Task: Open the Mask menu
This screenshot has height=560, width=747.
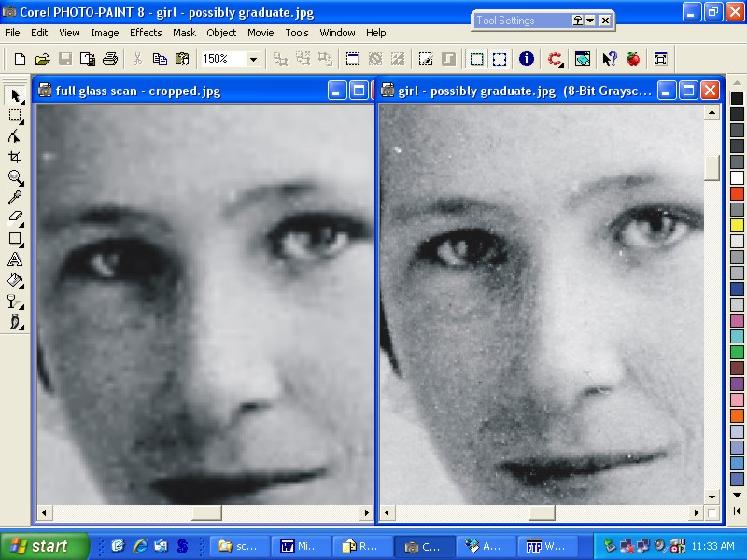Action: [x=184, y=33]
